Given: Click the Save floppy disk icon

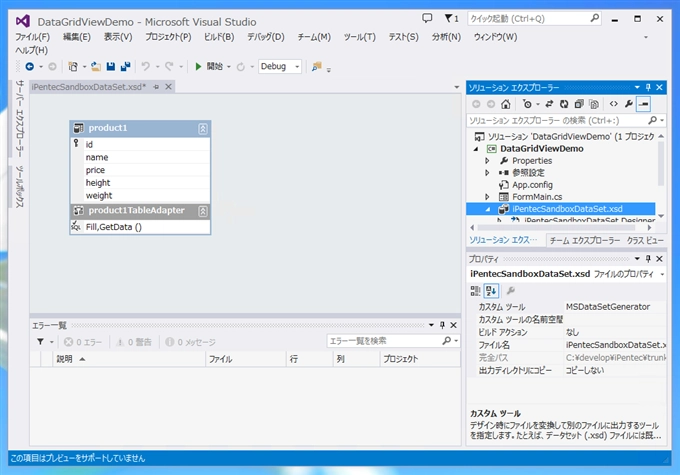Looking at the screenshot, I should tap(111, 66).
